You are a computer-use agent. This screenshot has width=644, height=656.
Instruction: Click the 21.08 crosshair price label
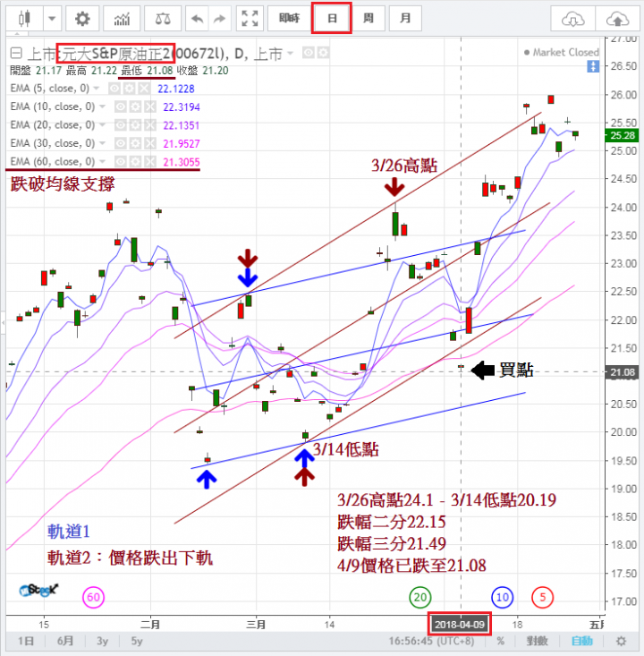pos(622,372)
